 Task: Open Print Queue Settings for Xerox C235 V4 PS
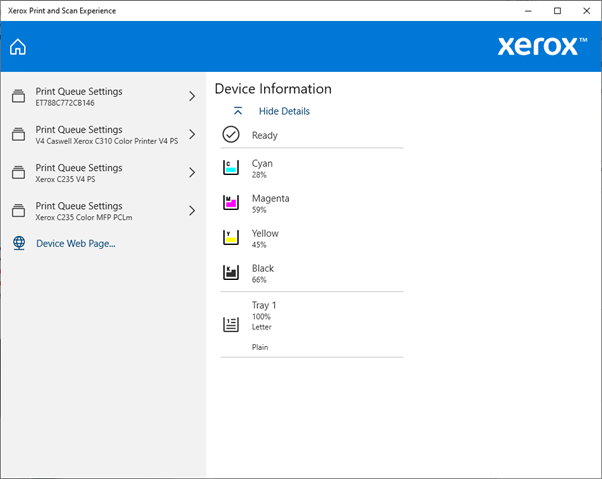(x=103, y=172)
